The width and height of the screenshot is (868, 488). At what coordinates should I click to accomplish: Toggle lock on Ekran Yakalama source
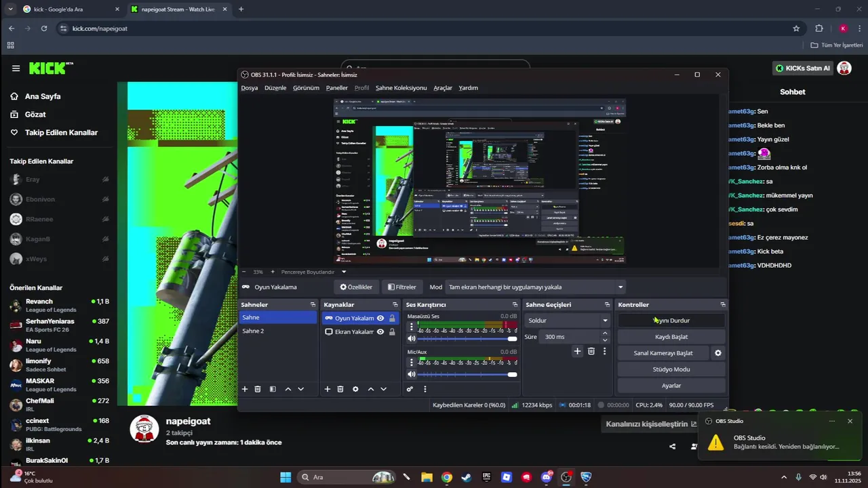pyautogui.click(x=392, y=331)
